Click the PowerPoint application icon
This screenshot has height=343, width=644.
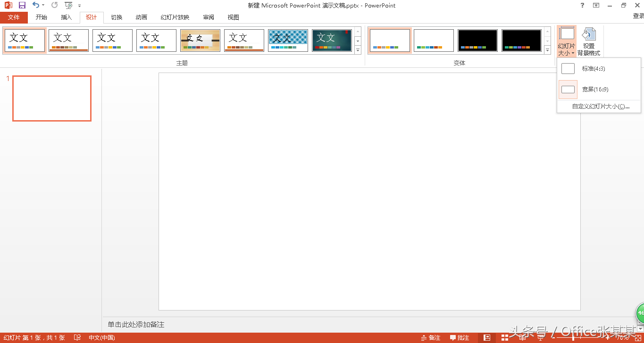pos(8,5)
